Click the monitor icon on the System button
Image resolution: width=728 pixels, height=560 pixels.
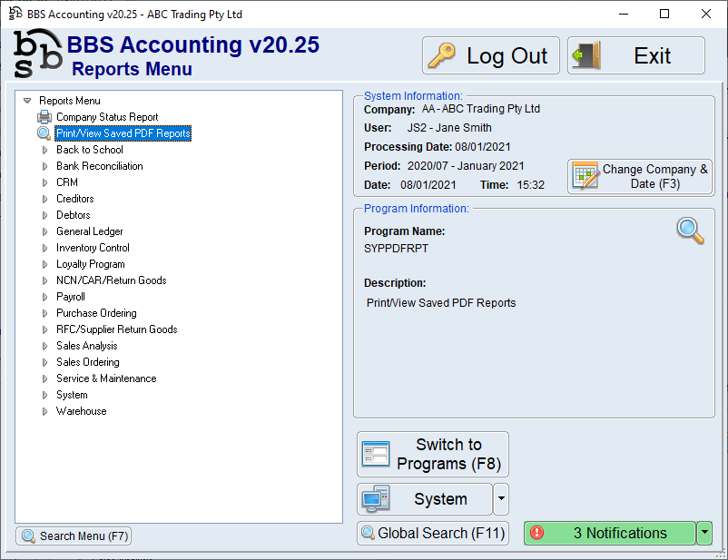point(375,499)
